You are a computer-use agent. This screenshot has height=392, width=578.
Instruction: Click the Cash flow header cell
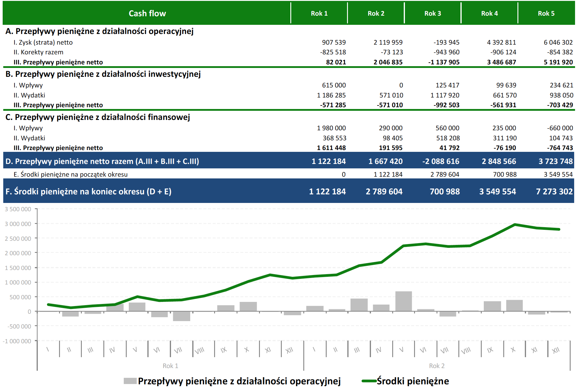click(147, 13)
